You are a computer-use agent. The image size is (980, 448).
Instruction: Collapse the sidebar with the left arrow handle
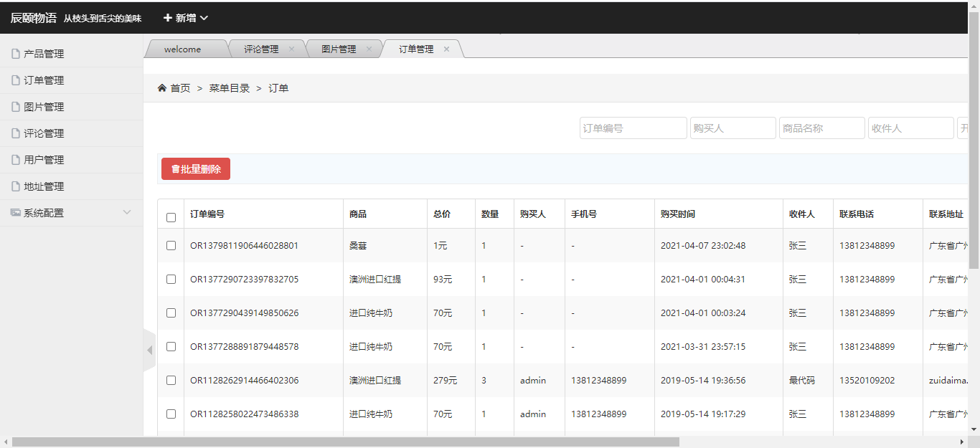(149, 351)
